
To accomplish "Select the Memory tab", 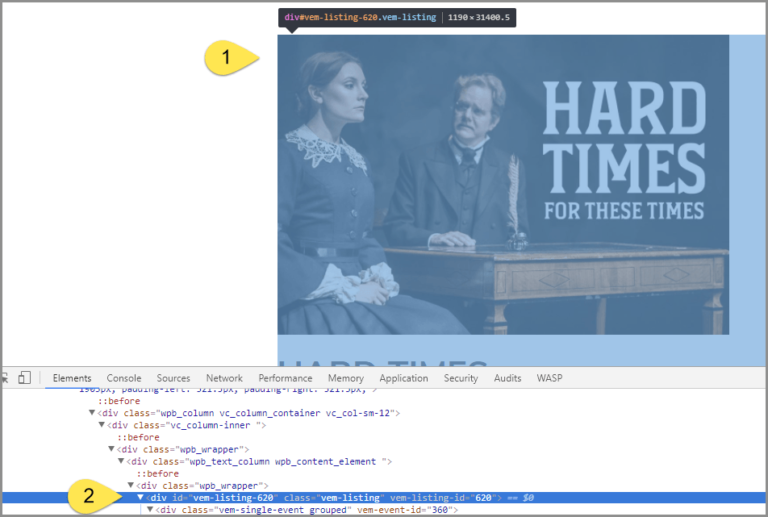I will 345,378.
